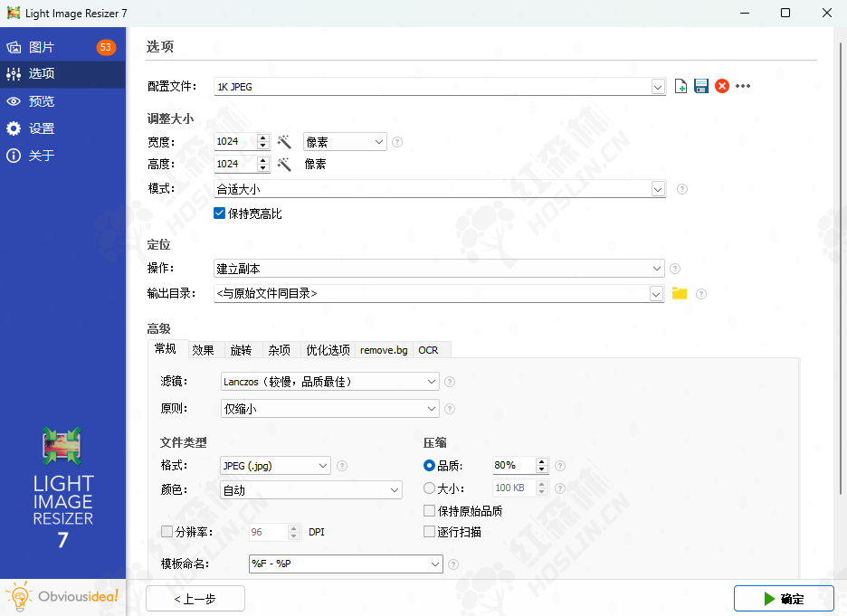
Task: Open the remove.bg tab
Action: [x=384, y=350]
